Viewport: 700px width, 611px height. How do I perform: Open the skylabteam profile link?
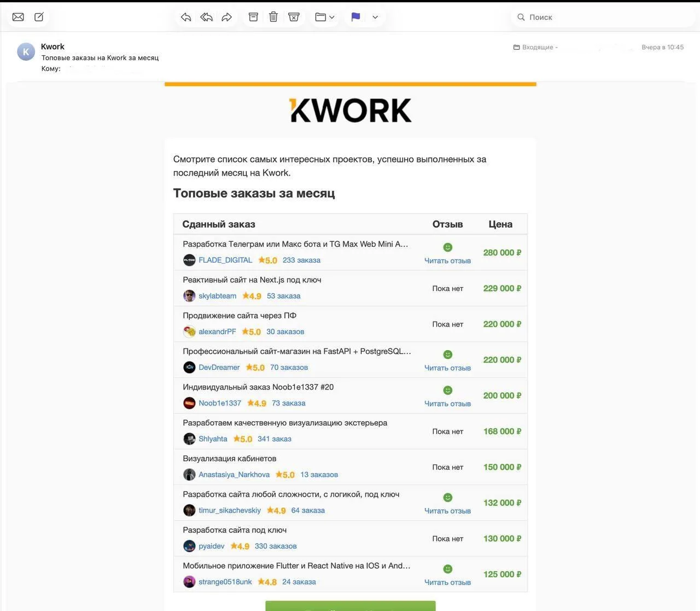tap(218, 296)
